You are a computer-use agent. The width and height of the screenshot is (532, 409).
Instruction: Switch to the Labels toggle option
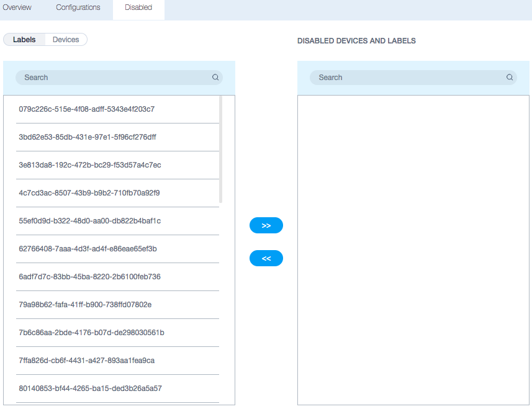24,40
